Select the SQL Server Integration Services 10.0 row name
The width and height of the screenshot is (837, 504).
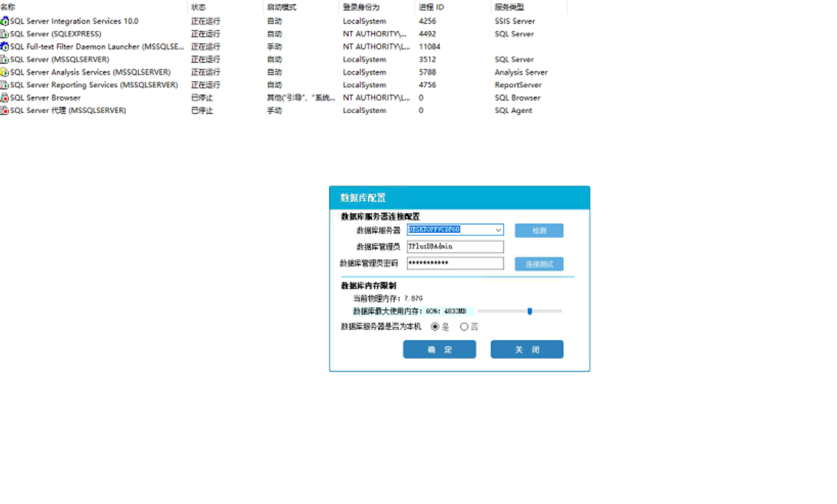click(x=74, y=21)
